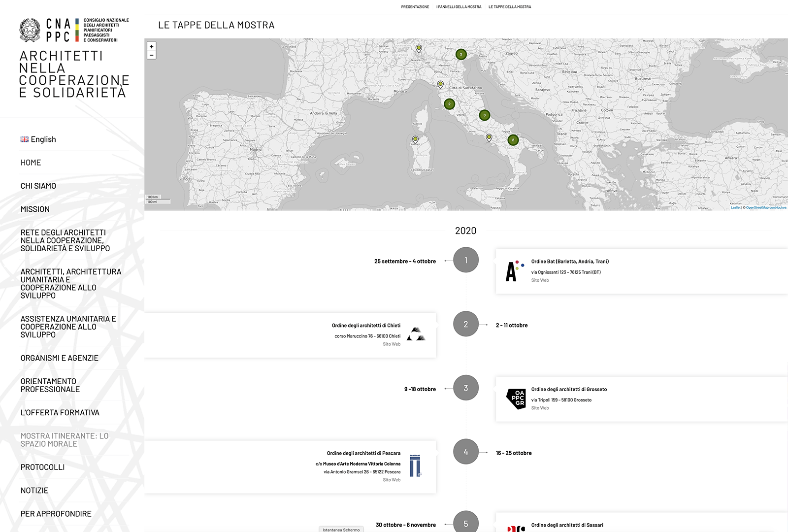Screen dimensions: 788x532
Task: Open the PRESENTAZIONE top menu item
Action: tap(415, 7)
